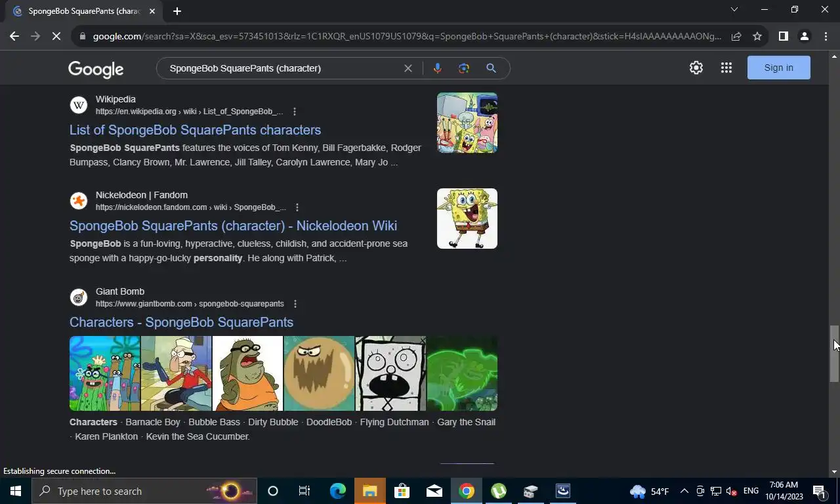Open the Nickelodeon Fandom result options menu
840x504 pixels.
point(297,207)
